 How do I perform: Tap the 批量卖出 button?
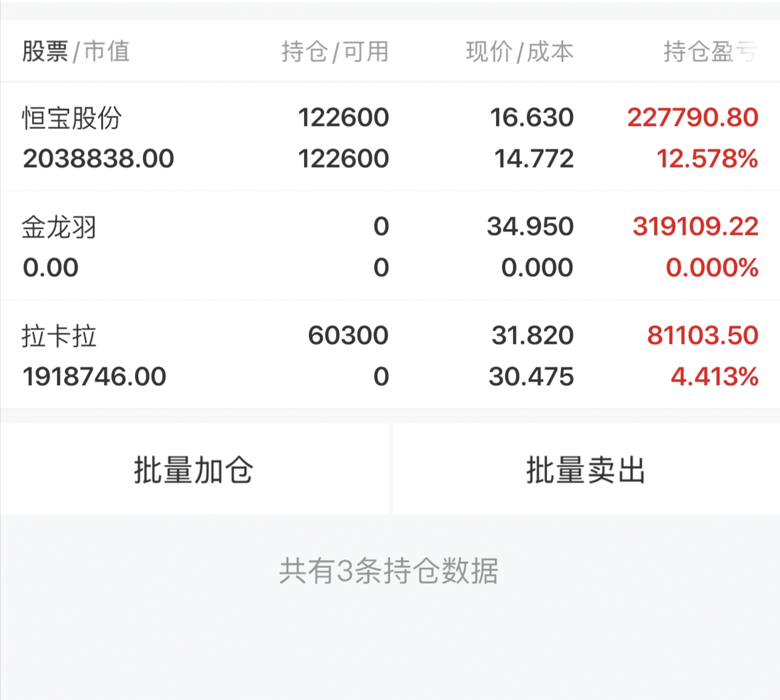[586, 469]
